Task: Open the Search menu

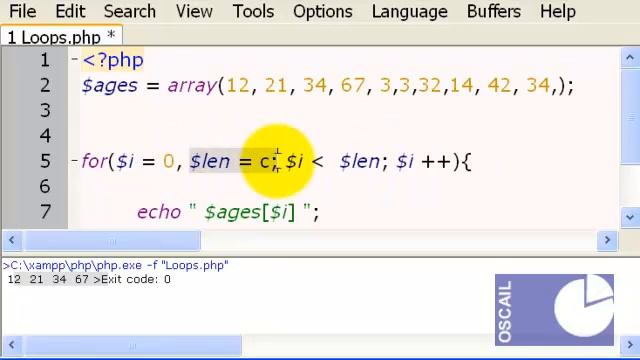Action: click(x=129, y=11)
